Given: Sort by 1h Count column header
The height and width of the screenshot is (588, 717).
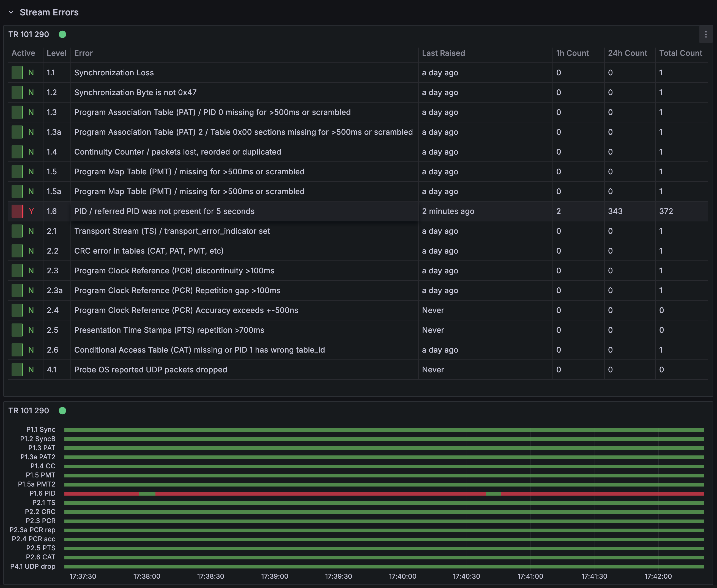Looking at the screenshot, I should tap(572, 53).
